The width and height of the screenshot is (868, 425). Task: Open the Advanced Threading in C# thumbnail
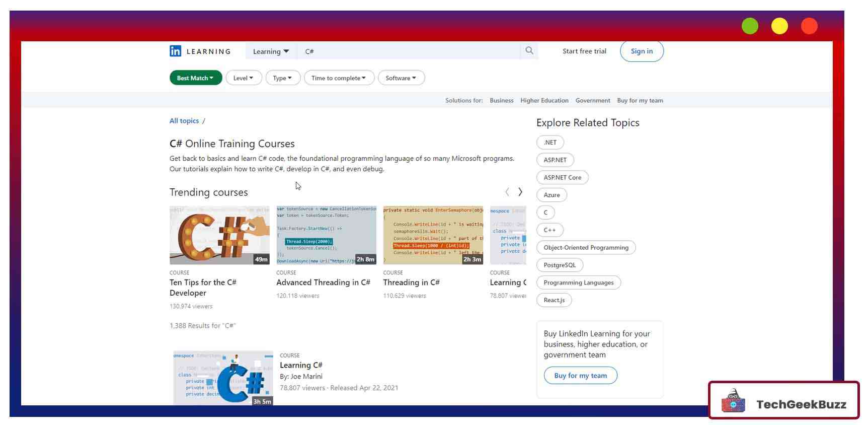click(x=326, y=235)
